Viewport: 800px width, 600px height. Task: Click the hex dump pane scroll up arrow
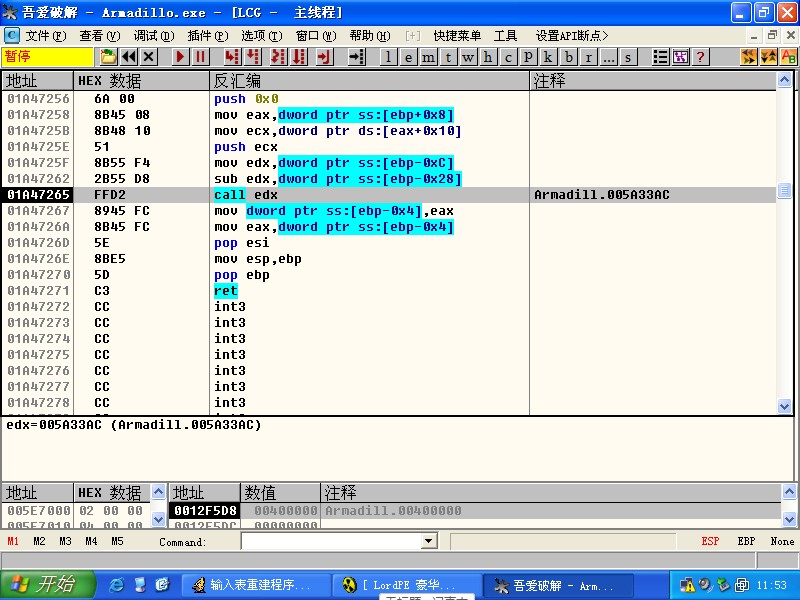pyautogui.click(x=159, y=492)
